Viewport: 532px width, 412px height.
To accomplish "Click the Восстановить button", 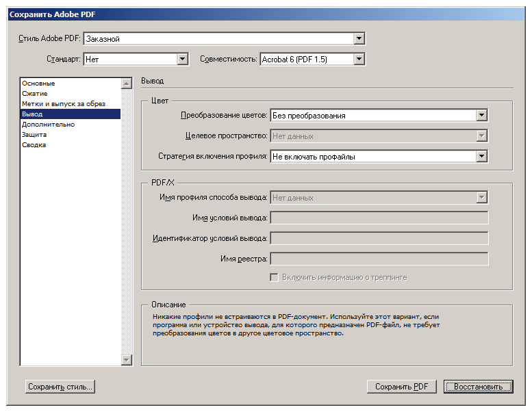I will (x=479, y=387).
